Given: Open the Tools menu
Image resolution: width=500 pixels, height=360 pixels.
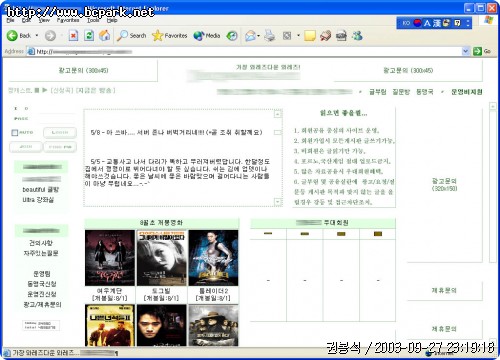Looking at the screenshot, I should pyautogui.click(x=93, y=20).
